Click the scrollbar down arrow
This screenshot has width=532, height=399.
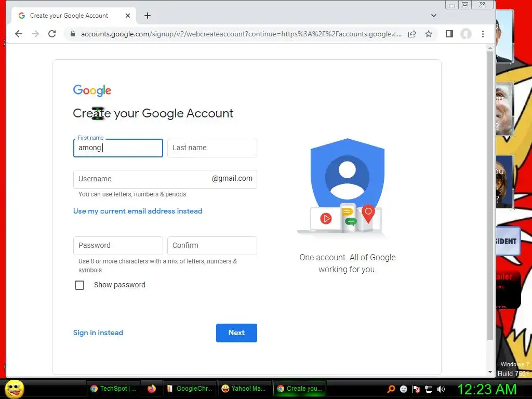490,372
